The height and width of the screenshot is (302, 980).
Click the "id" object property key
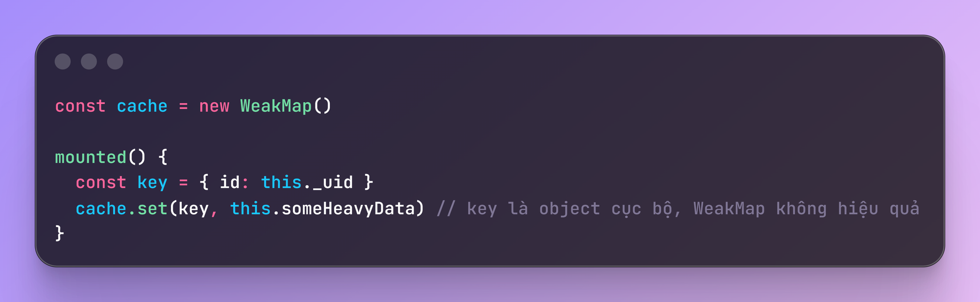tap(229, 182)
